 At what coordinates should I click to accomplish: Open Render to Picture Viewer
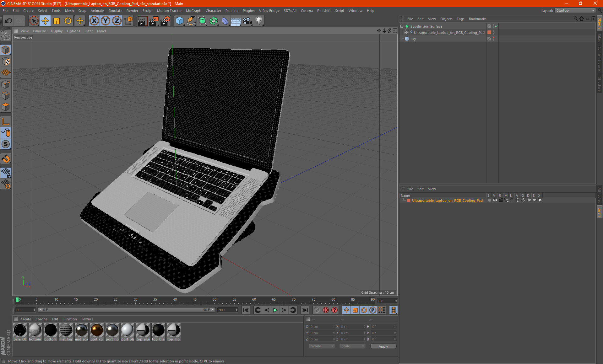[154, 21]
